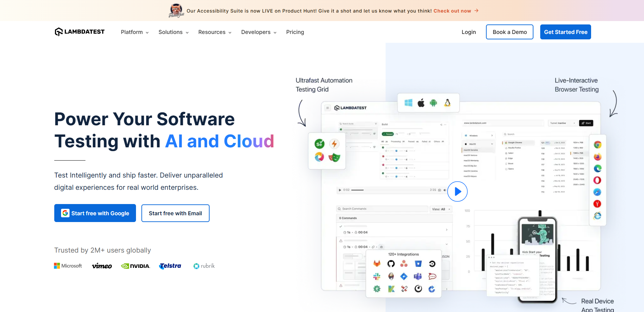Viewport: 644px width, 312px height.
Task: Click the Product Hunt cat mascot icon
Action: tap(176, 11)
